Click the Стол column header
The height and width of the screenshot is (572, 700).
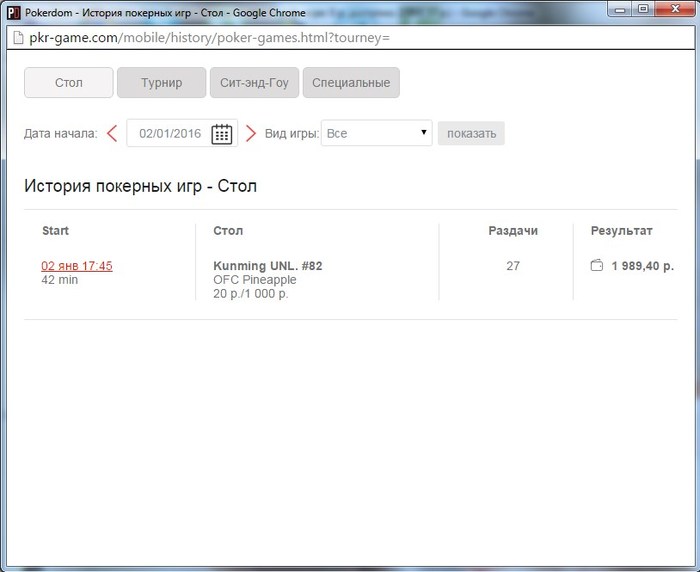(x=228, y=230)
